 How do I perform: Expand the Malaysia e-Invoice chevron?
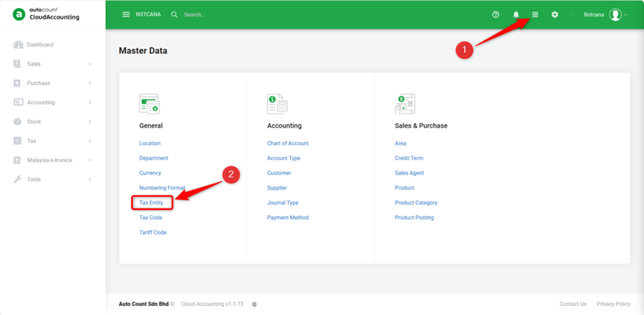pos(89,160)
